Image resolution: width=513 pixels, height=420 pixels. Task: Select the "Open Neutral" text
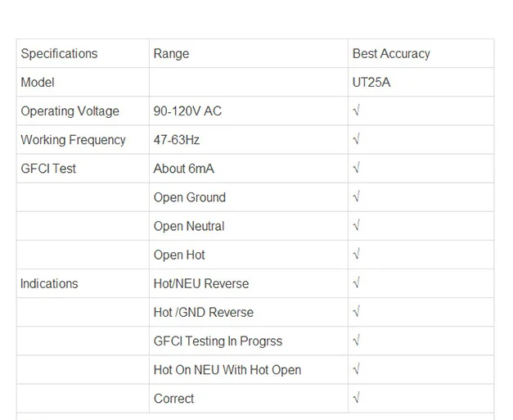189,226
